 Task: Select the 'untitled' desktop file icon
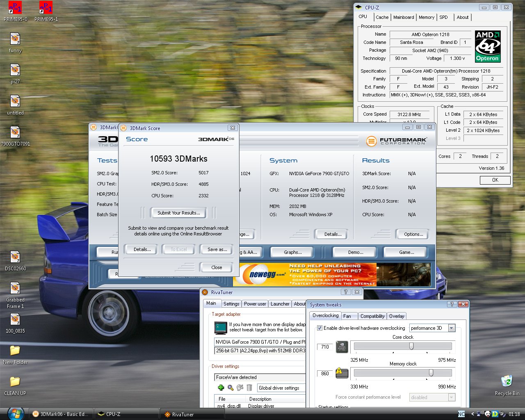(x=15, y=105)
